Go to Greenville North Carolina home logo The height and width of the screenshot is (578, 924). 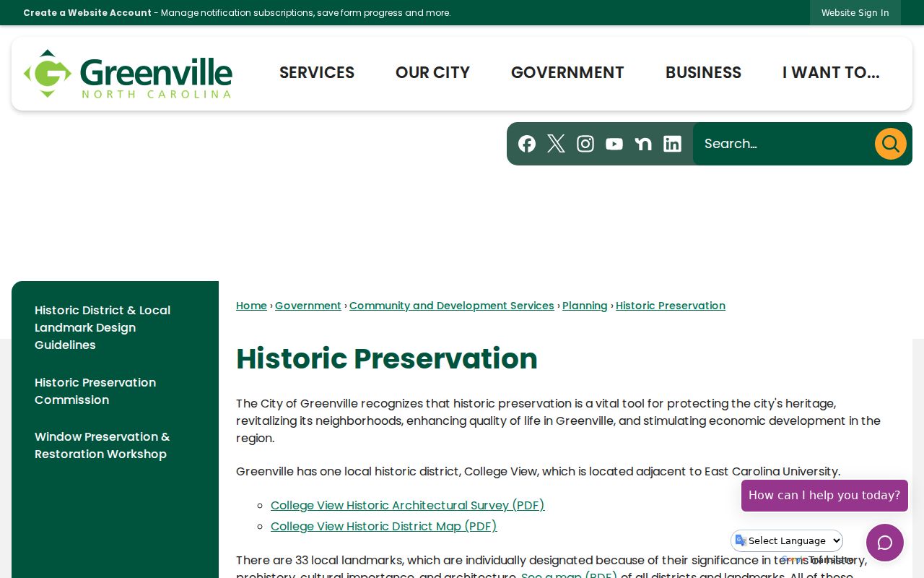coord(128,74)
